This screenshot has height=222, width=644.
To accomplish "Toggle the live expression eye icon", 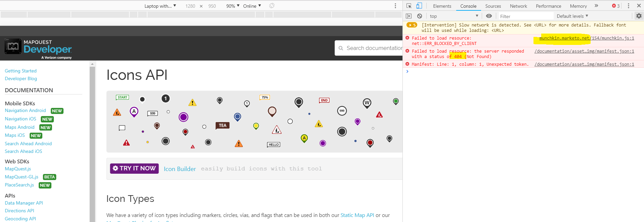I will point(489,16).
